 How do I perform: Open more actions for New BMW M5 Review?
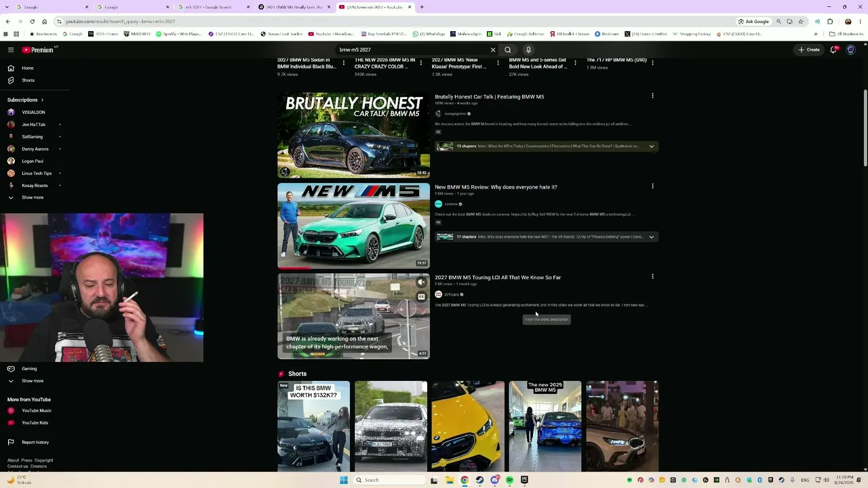(652, 186)
